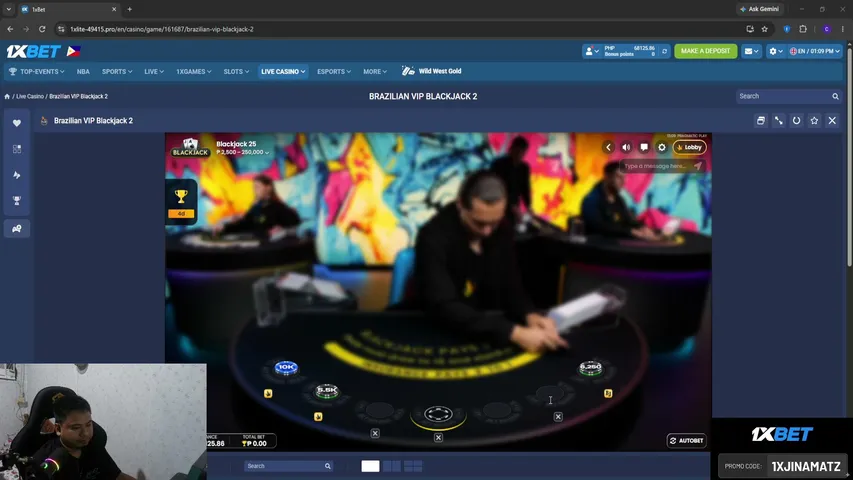Viewport: 853px width, 480px height.
Task: Open the trophy icon in left sidebar
Action: (x=17, y=201)
